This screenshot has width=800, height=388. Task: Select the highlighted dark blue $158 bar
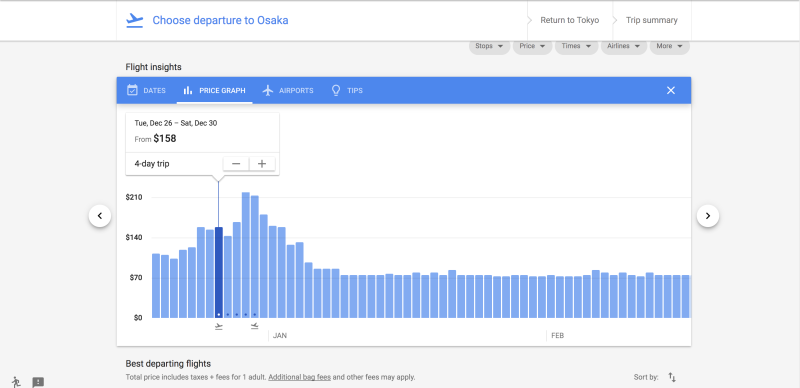click(218, 273)
